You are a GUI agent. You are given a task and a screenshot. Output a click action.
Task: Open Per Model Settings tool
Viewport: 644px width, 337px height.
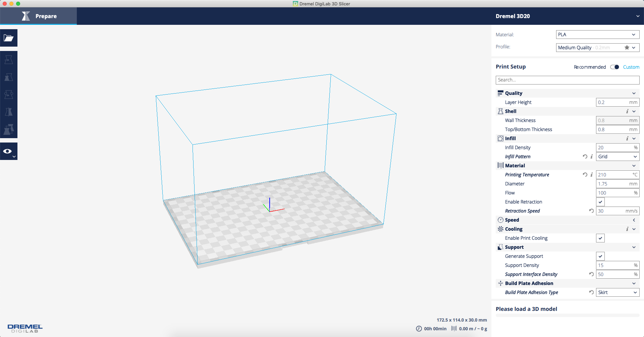(9, 129)
